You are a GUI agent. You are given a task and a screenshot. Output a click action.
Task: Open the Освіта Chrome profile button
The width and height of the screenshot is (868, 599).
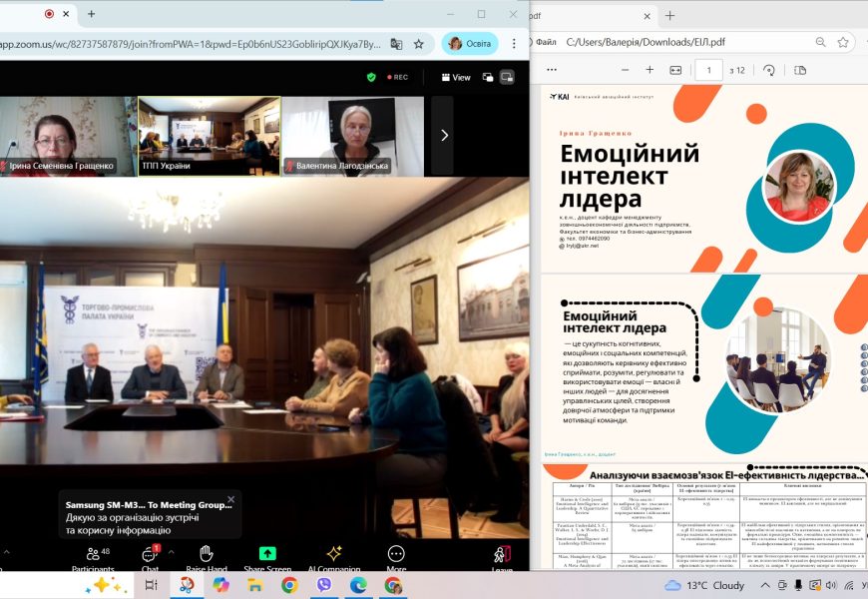tap(470, 44)
